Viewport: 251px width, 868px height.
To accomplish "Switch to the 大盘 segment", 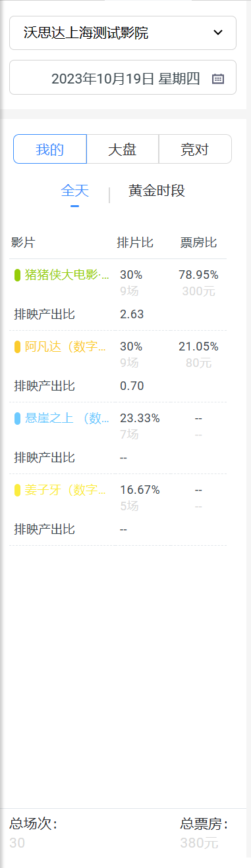I will coord(123,149).
